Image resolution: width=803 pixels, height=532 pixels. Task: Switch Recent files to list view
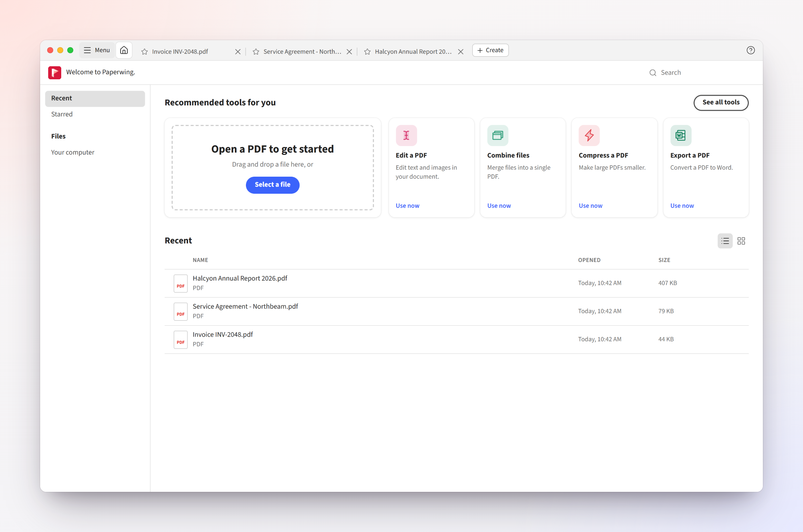[725, 241]
